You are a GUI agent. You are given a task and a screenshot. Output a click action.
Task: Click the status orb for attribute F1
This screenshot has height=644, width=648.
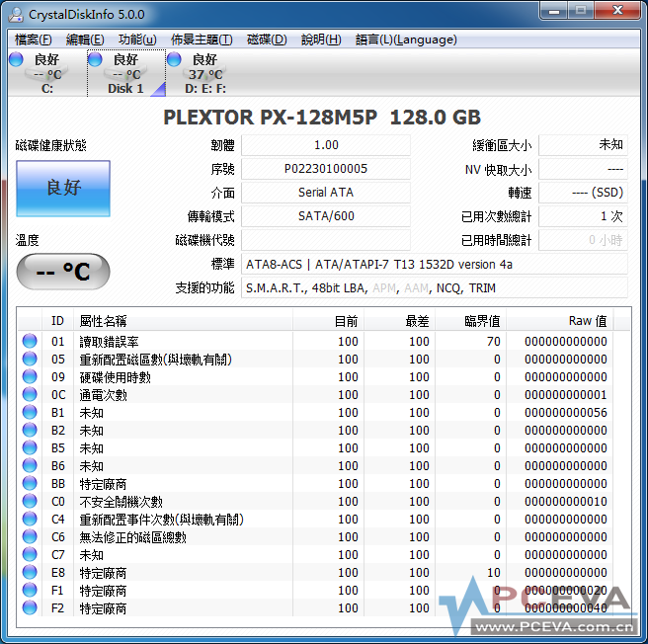click(30, 590)
